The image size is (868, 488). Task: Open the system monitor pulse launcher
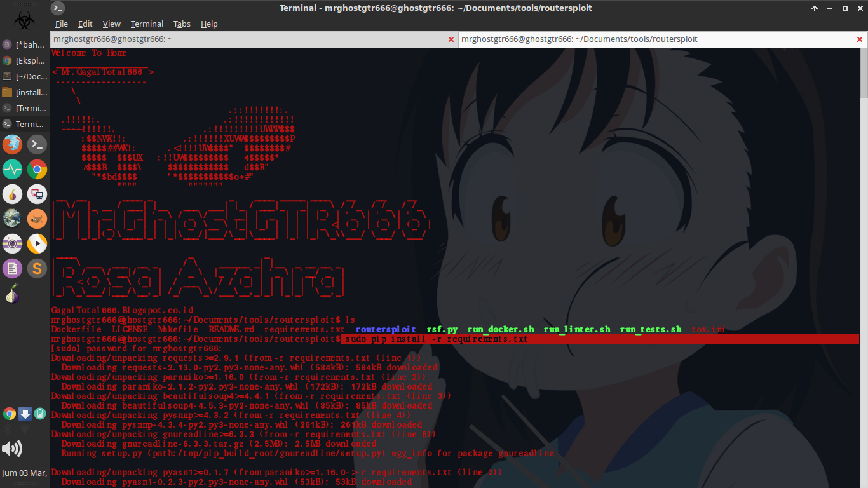pos(12,170)
